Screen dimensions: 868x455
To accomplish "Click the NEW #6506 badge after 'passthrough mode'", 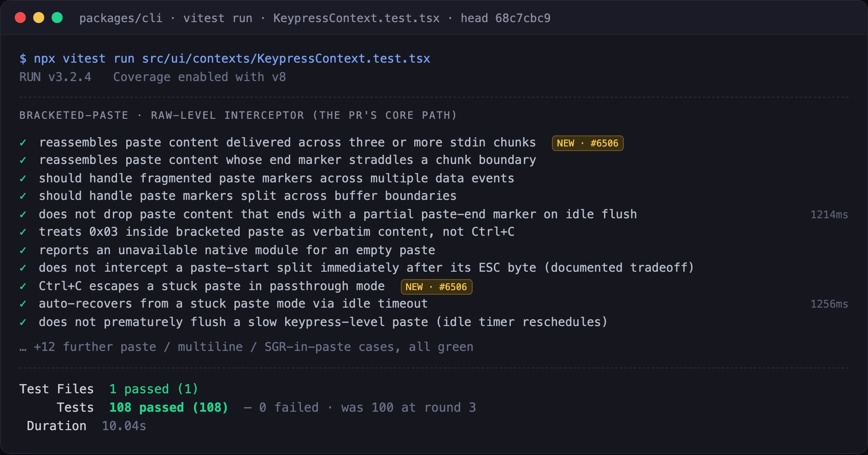I will coord(436,287).
